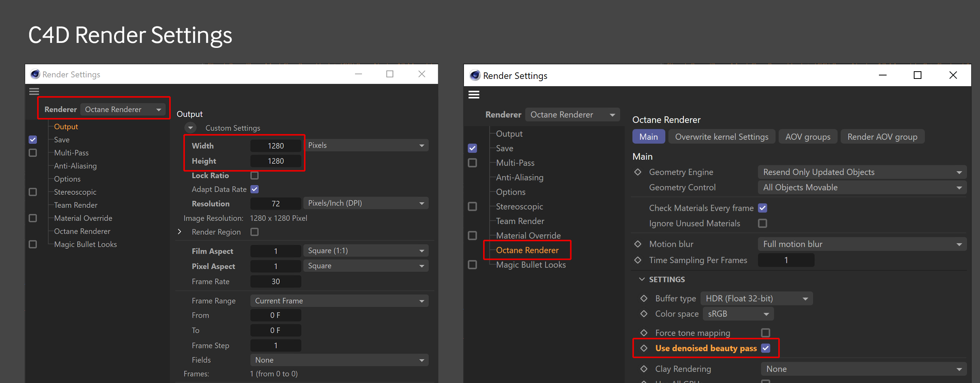Open Fields None dropdown
The width and height of the screenshot is (980, 383).
tap(340, 360)
